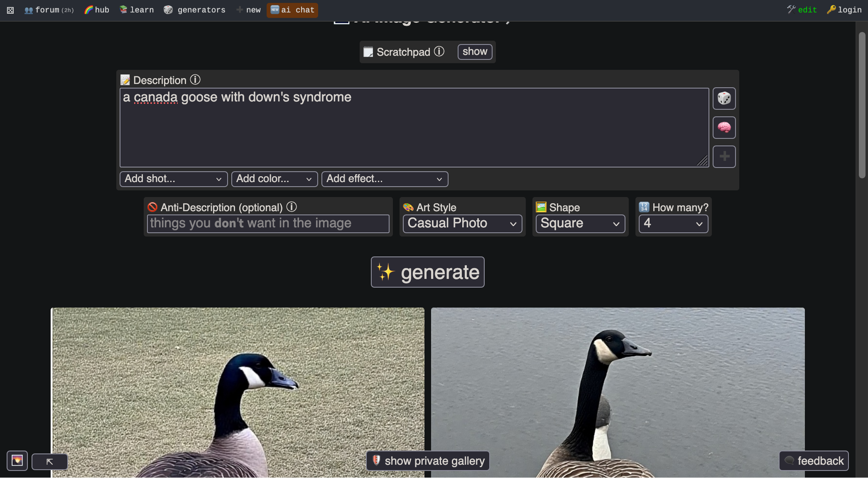Open the login link

(x=844, y=10)
